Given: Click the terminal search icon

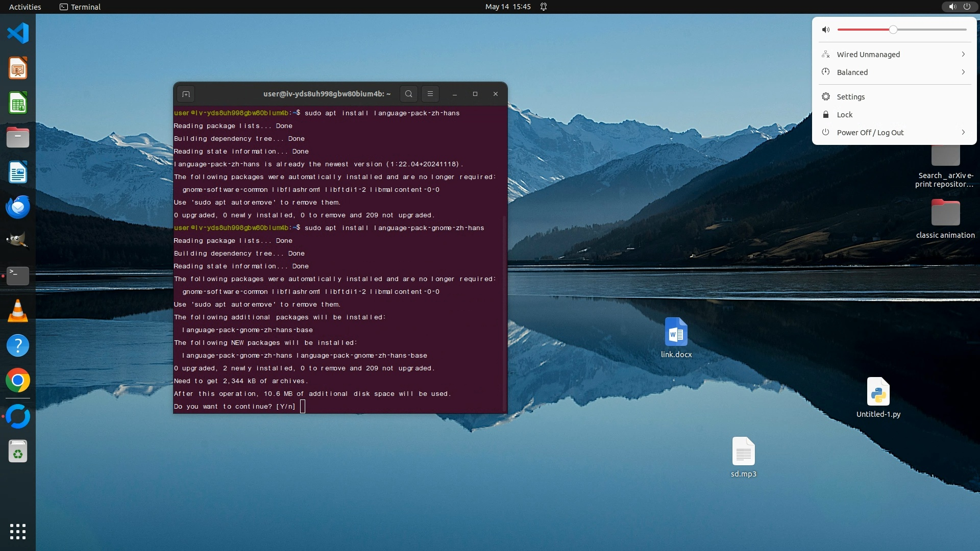Looking at the screenshot, I should 408,94.
